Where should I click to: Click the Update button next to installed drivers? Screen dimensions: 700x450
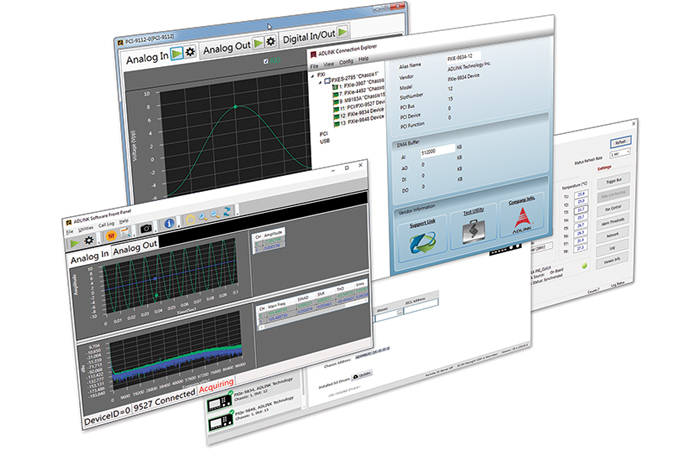[362, 375]
